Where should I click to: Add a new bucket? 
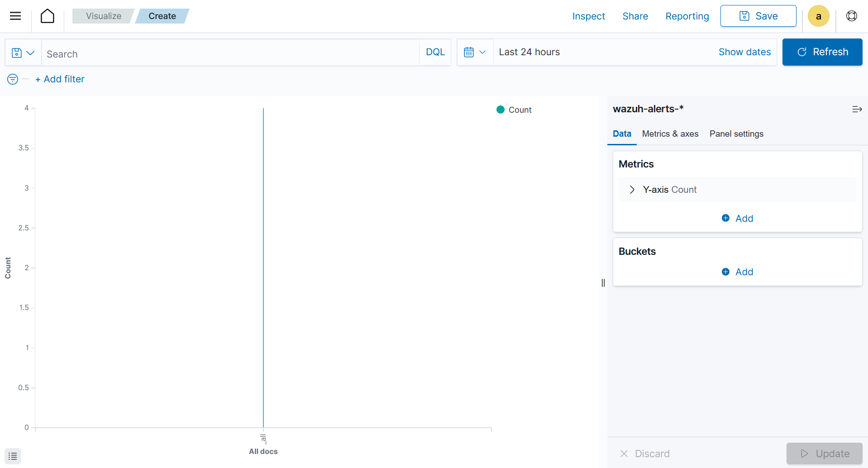737,272
